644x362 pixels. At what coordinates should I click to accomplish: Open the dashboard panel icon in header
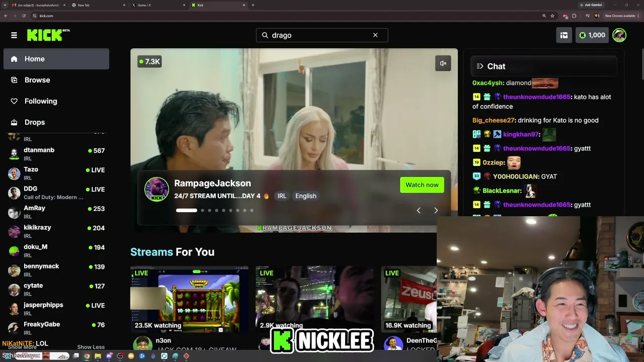[x=564, y=35]
